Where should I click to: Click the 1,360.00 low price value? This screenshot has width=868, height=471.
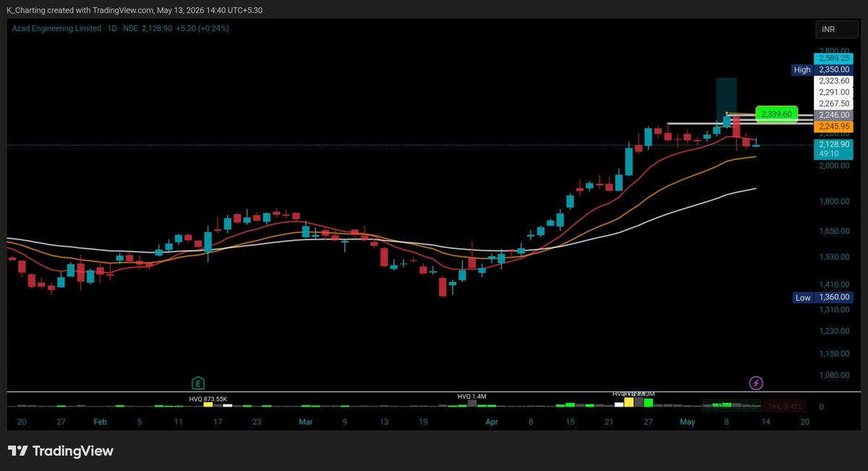834,297
